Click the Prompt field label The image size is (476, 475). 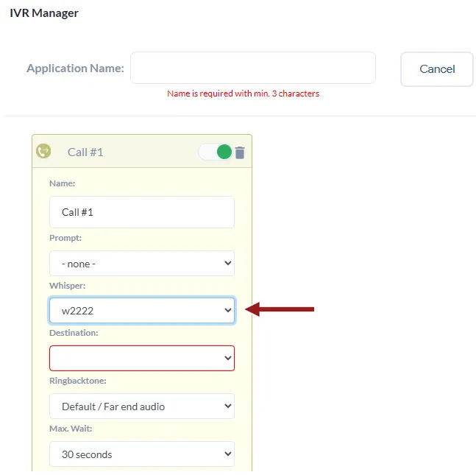[x=65, y=238]
